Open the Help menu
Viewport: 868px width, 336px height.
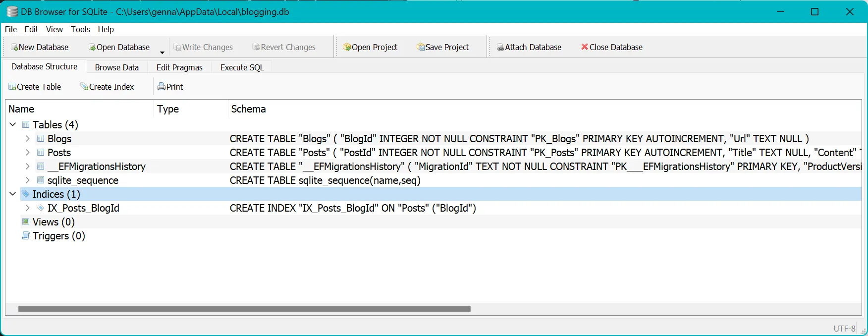pos(106,29)
